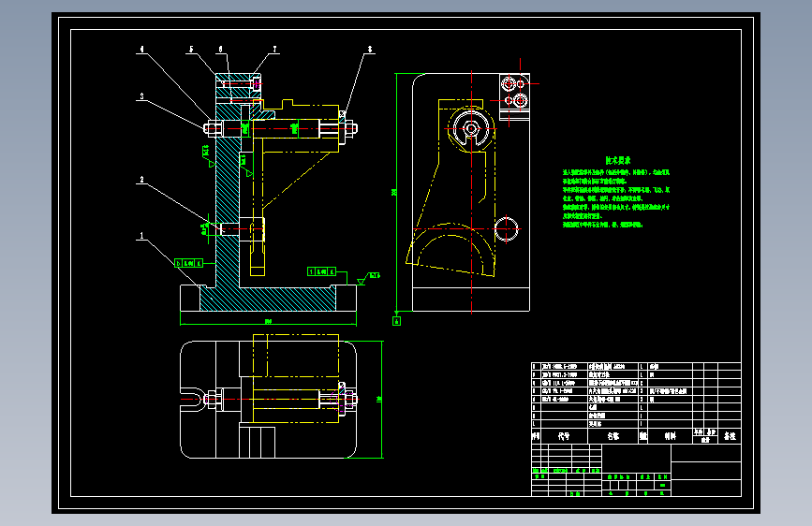Select the vertical height dimension in right view
This screenshot has height=526, width=812.
[394, 192]
